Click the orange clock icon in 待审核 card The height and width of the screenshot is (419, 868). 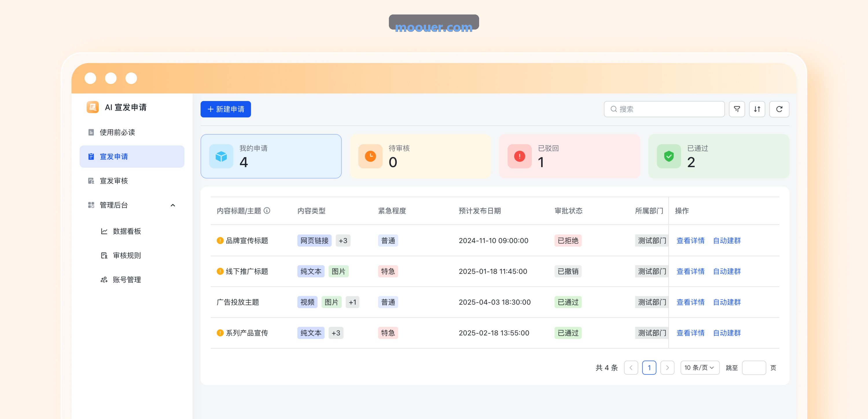click(370, 156)
